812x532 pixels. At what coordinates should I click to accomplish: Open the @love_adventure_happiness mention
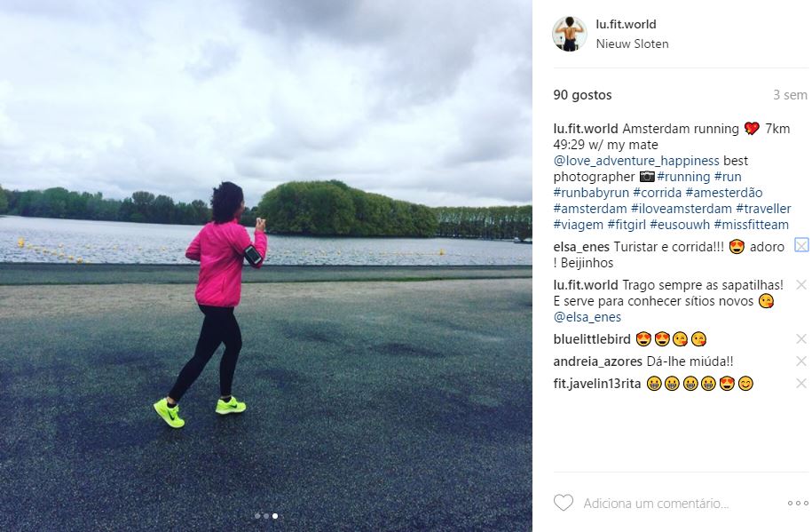click(636, 161)
